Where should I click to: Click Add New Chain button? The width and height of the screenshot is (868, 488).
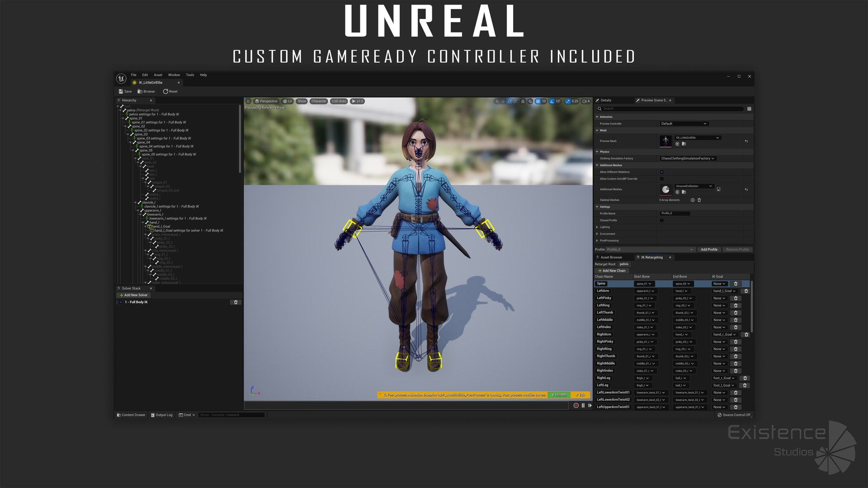pyautogui.click(x=611, y=271)
